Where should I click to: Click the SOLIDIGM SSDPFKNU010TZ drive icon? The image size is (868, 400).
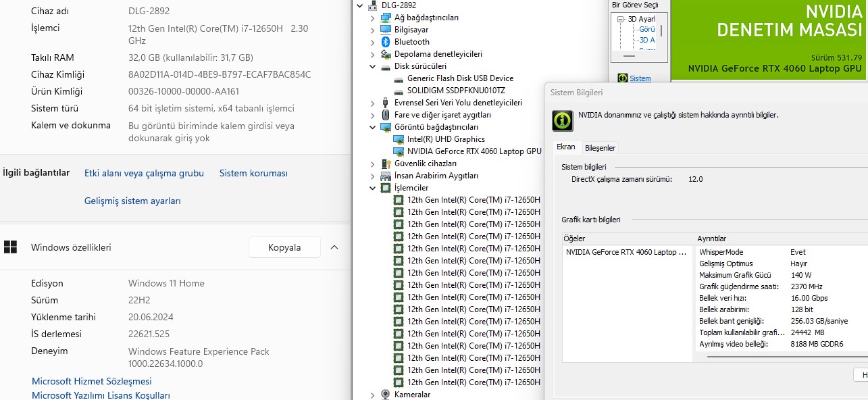click(x=399, y=91)
